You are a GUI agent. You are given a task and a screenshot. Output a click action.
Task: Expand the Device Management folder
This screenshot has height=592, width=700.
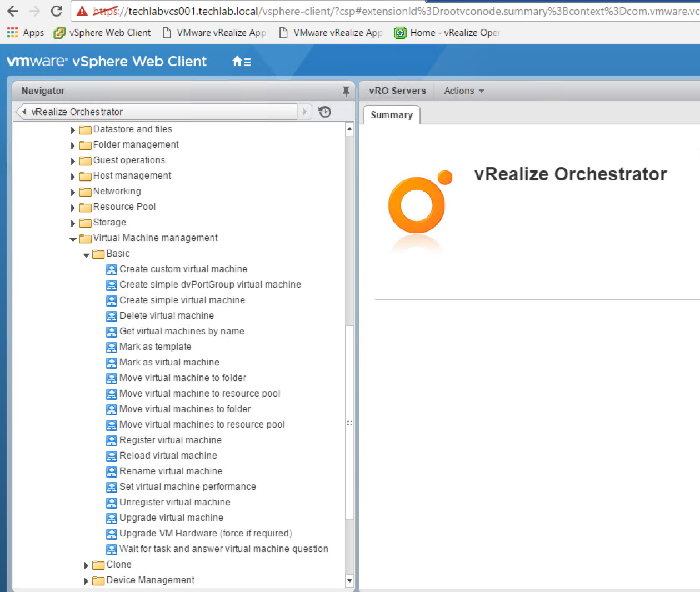pos(86,581)
